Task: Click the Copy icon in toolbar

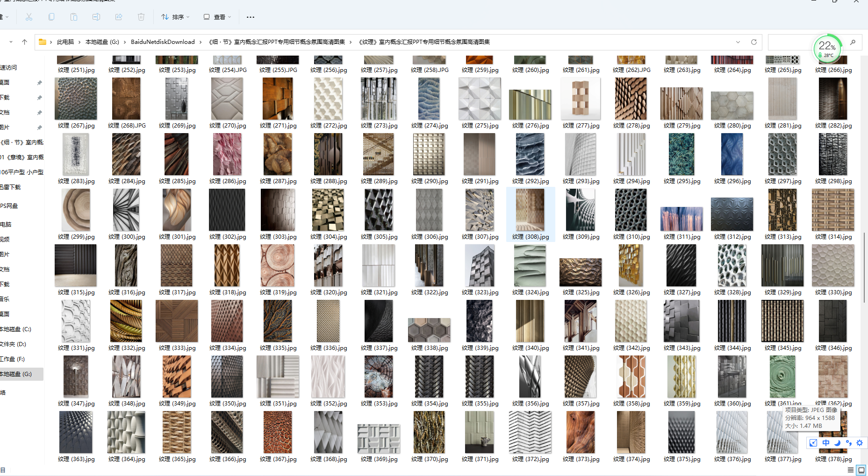Action: (51, 17)
